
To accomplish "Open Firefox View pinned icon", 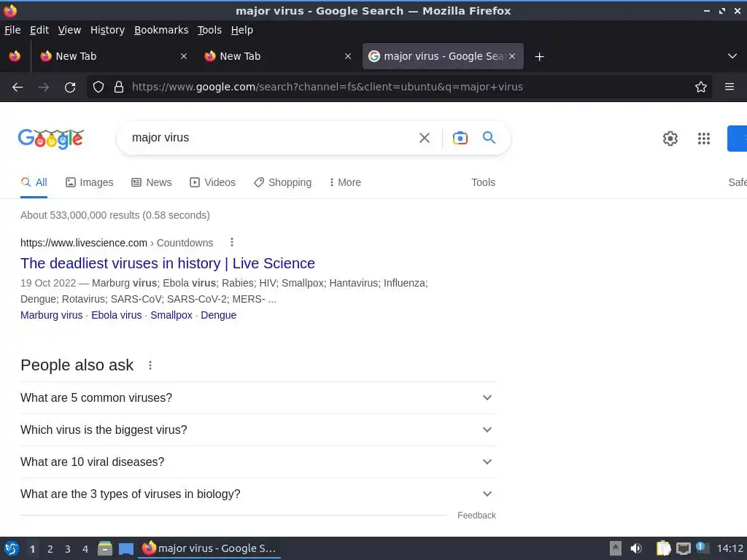I will click(x=15, y=56).
